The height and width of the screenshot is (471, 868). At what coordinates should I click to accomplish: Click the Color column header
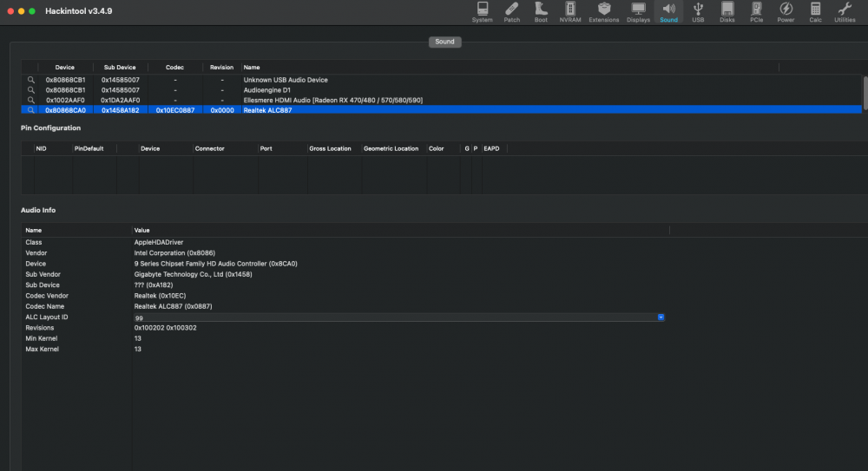tap(436, 148)
